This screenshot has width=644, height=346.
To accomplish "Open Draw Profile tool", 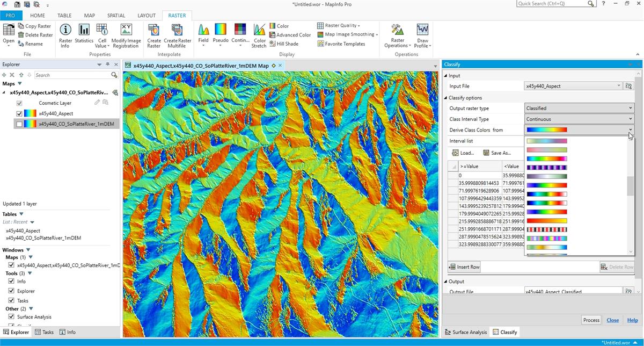I will pos(422,35).
